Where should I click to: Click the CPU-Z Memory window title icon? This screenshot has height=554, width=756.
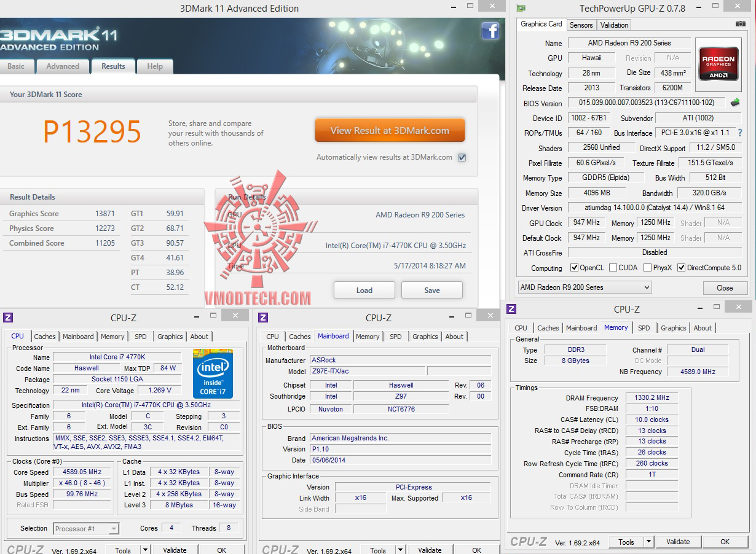coord(511,309)
